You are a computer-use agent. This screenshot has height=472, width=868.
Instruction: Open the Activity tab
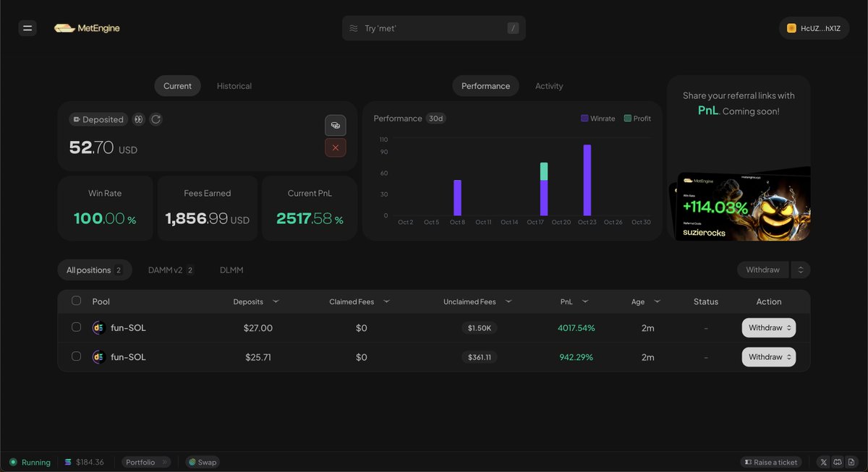click(x=549, y=85)
